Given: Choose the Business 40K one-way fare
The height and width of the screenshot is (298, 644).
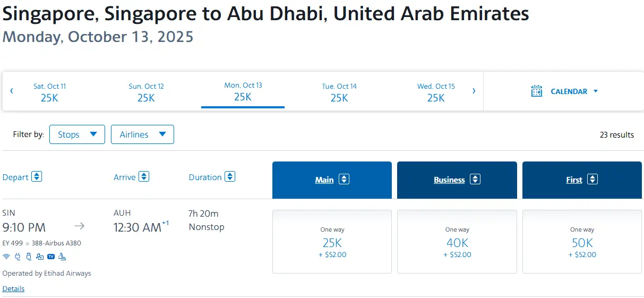Looking at the screenshot, I should (x=457, y=242).
